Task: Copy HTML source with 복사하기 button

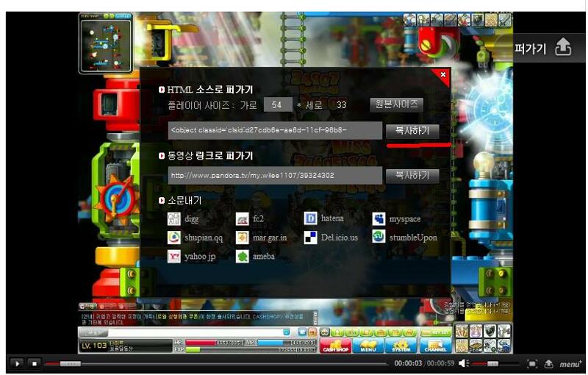Action: pos(412,131)
